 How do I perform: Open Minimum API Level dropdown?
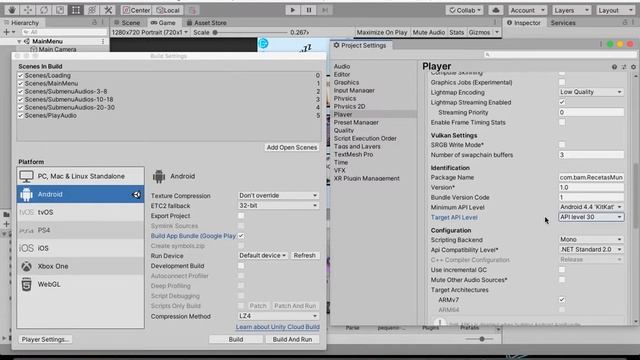(591, 207)
